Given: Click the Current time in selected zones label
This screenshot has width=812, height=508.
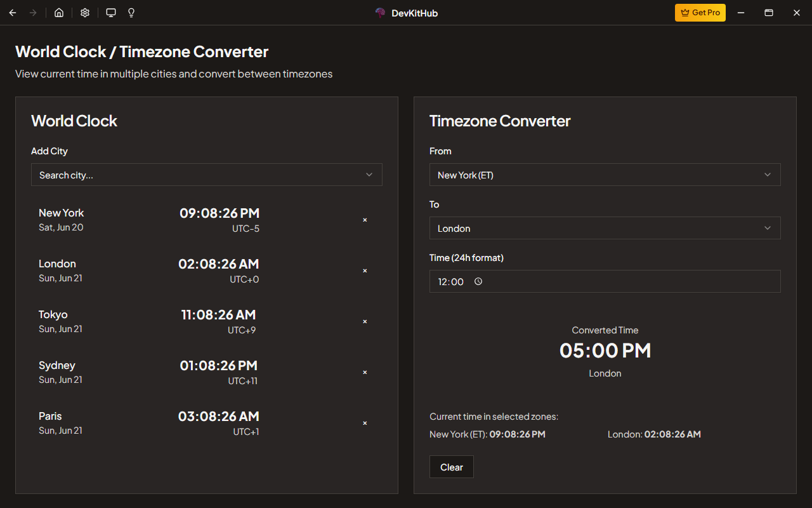Looking at the screenshot, I should (x=494, y=417).
